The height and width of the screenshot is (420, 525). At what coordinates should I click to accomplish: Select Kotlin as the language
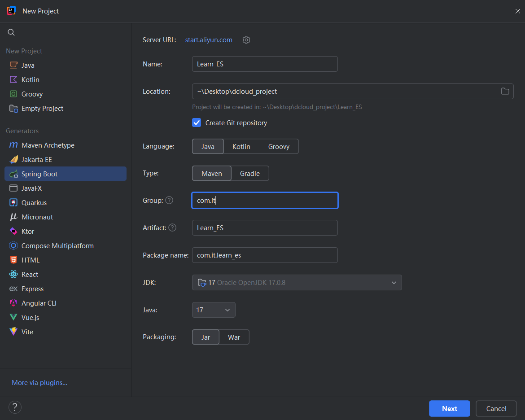point(241,146)
